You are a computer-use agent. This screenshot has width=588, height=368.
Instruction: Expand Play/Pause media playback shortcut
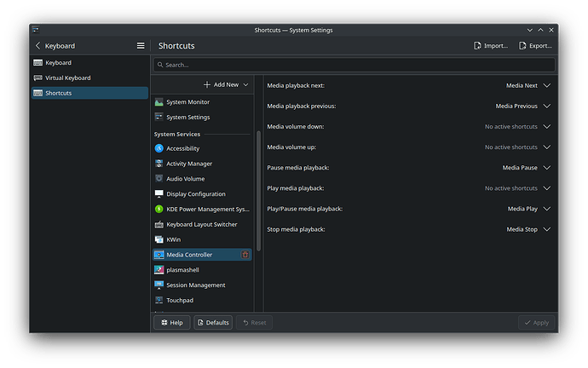[x=547, y=209]
